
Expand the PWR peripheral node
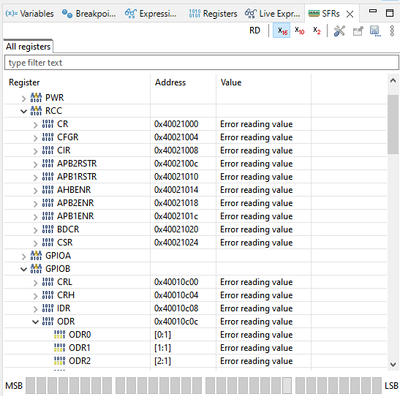23,98
